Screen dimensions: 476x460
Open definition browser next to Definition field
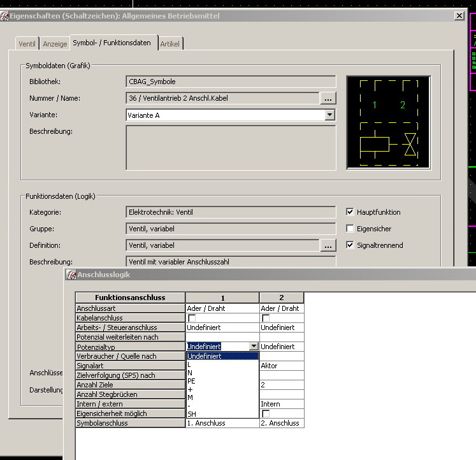[x=328, y=245]
